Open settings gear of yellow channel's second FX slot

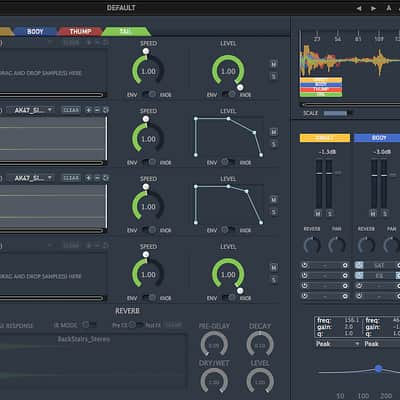tap(345, 275)
